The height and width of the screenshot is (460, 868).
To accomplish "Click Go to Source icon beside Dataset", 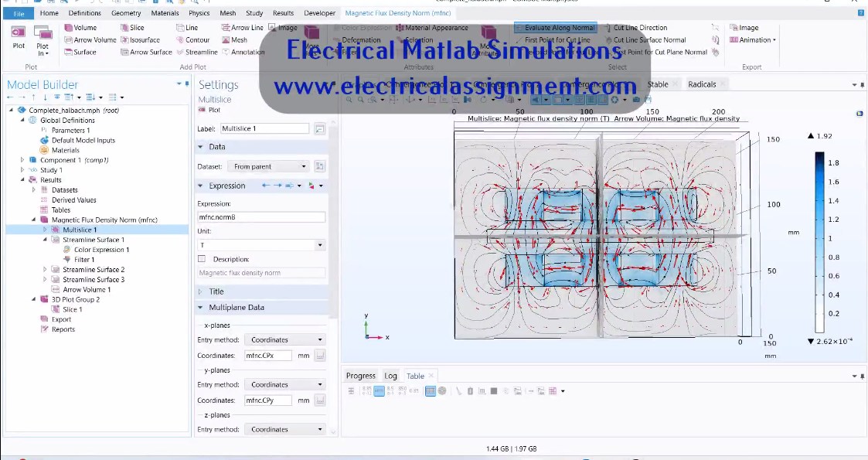I will (x=319, y=166).
